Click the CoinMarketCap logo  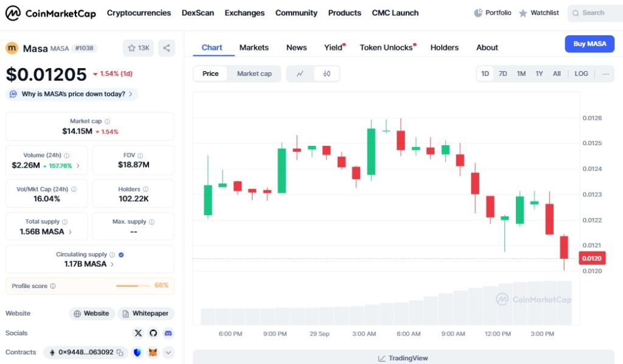pos(51,13)
